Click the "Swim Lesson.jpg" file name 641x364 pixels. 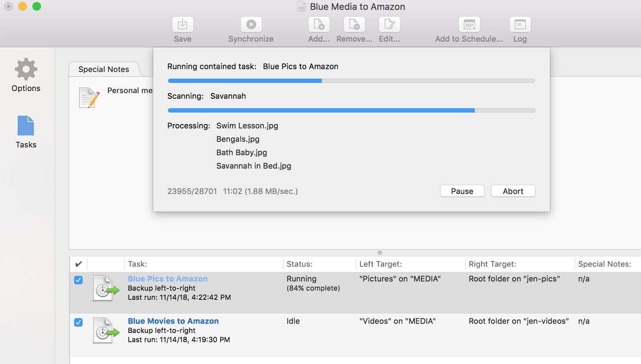click(247, 126)
